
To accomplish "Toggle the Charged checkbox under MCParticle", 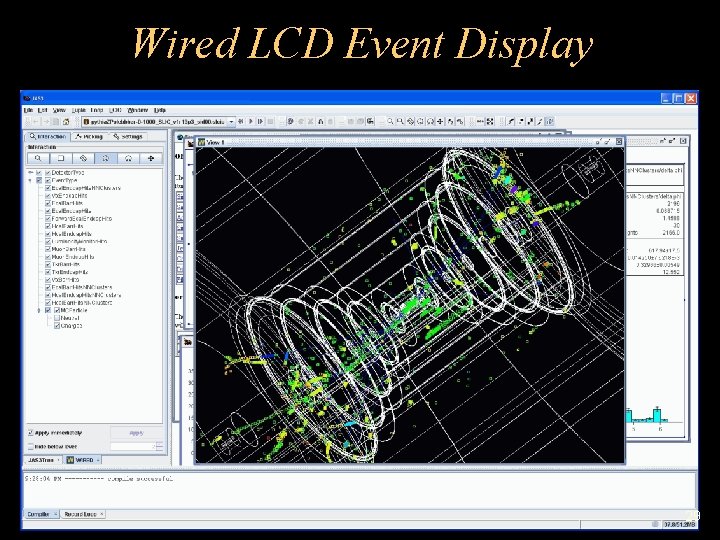I will pyautogui.click(x=56, y=326).
